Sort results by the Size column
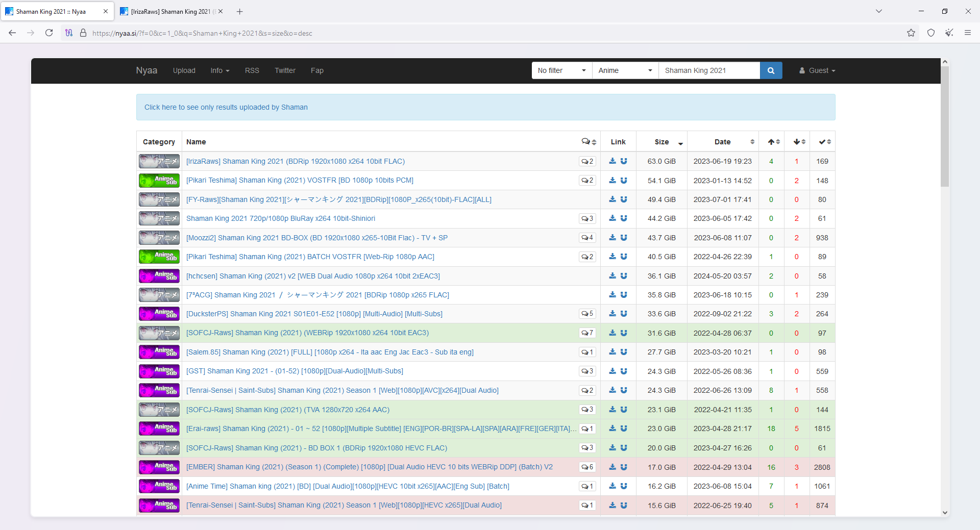The width and height of the screenshot is (980, 530). [x=662, y=142]
